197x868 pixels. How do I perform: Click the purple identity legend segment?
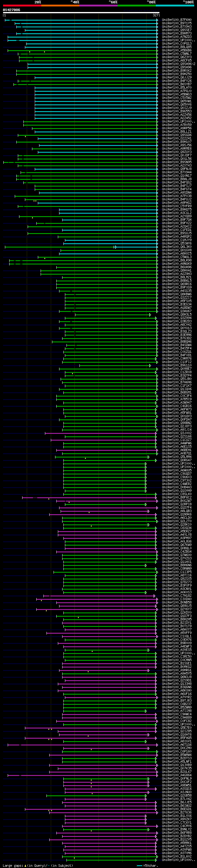[99, 6]
